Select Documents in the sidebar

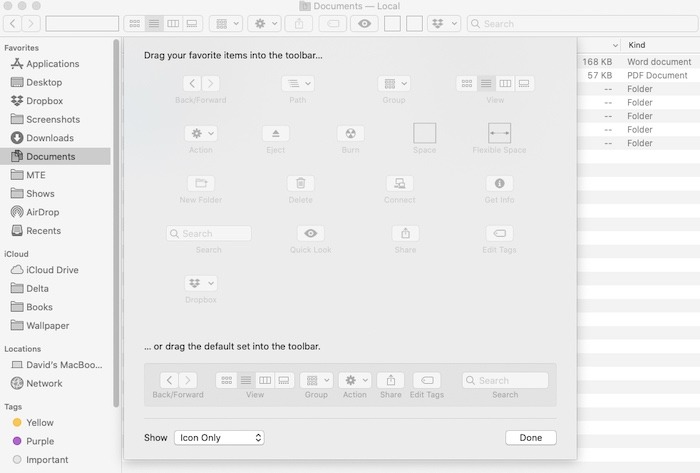[x=55, y=157]
